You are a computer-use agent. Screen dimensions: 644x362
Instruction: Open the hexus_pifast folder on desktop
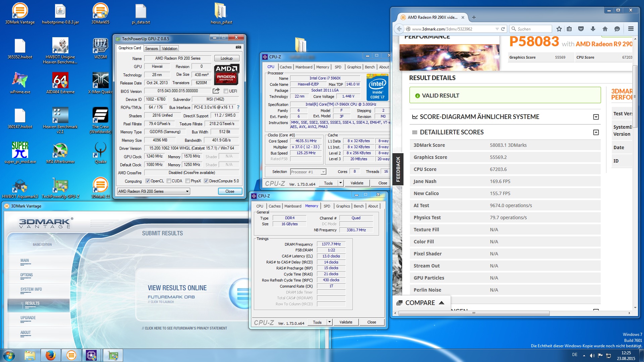click(x=221, y=13)
